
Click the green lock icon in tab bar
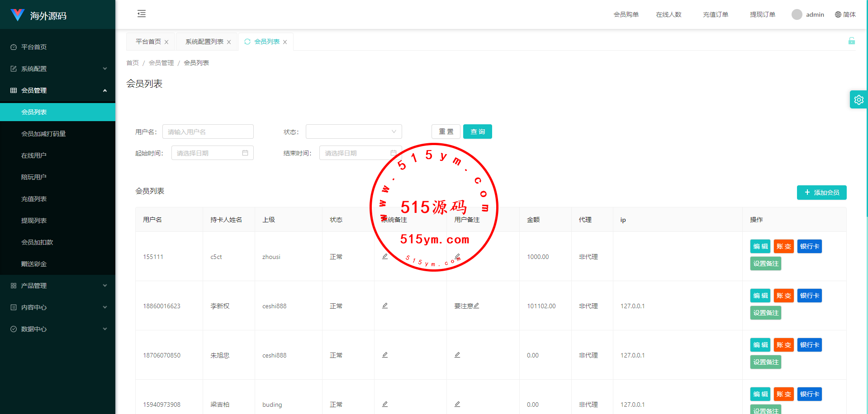tap(851, 41)
